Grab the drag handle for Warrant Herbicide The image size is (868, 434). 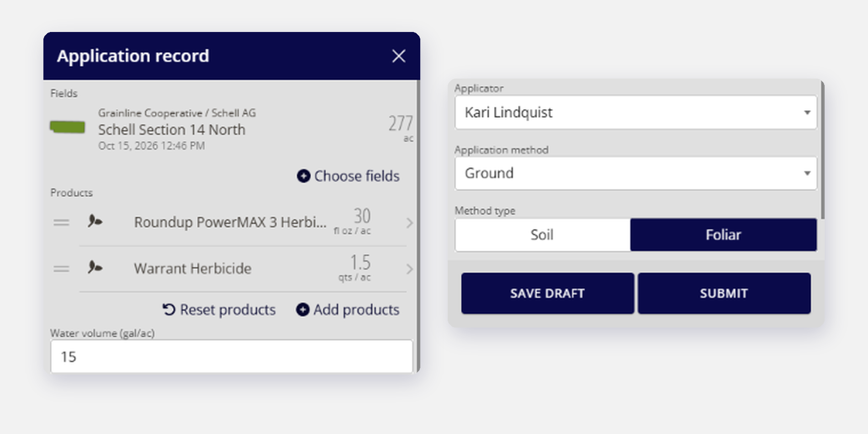[x=61, y=269]
